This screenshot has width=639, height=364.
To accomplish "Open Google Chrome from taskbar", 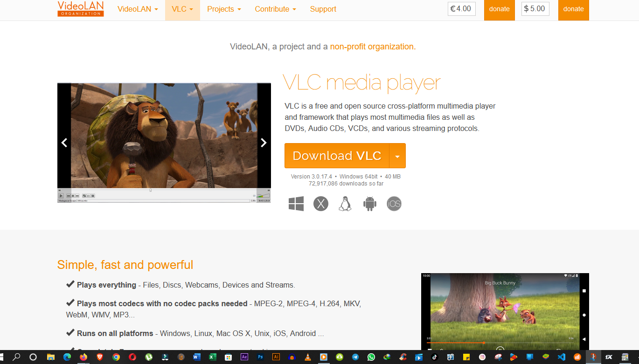I will tap(116, 357).
